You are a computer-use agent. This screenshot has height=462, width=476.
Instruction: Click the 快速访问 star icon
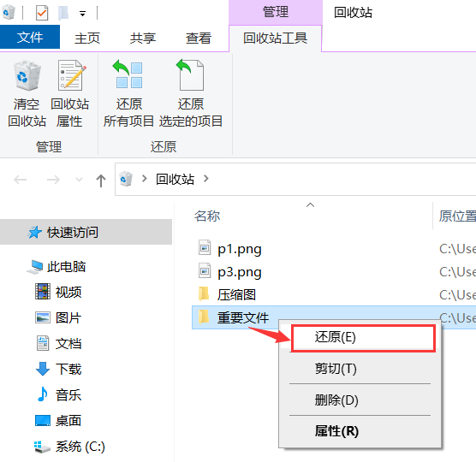coord(34,233)
